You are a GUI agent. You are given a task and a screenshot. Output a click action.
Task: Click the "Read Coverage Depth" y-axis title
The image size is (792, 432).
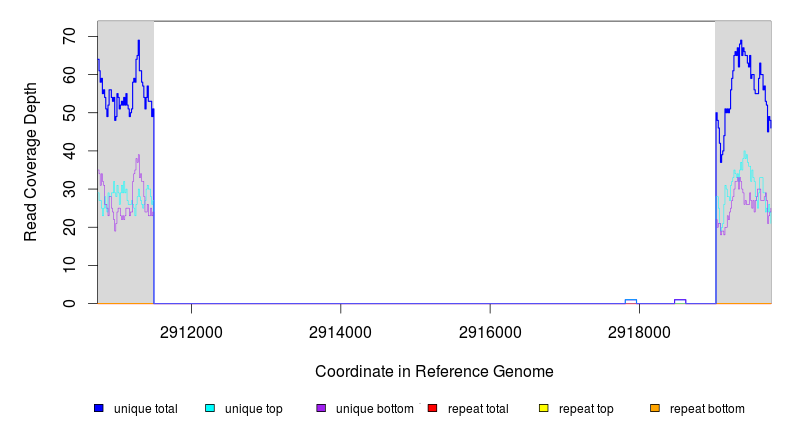pos(31,162)
